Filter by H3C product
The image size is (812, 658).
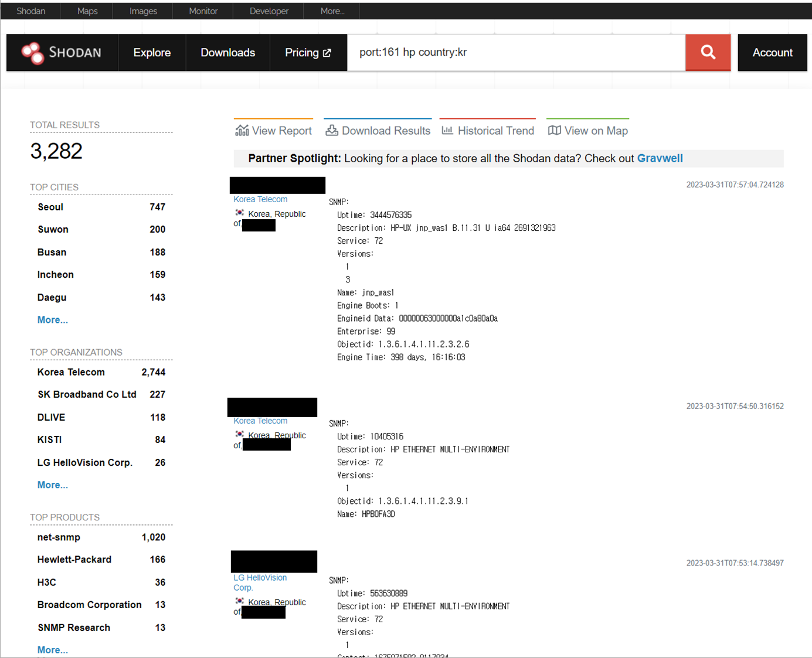(101, 582)
